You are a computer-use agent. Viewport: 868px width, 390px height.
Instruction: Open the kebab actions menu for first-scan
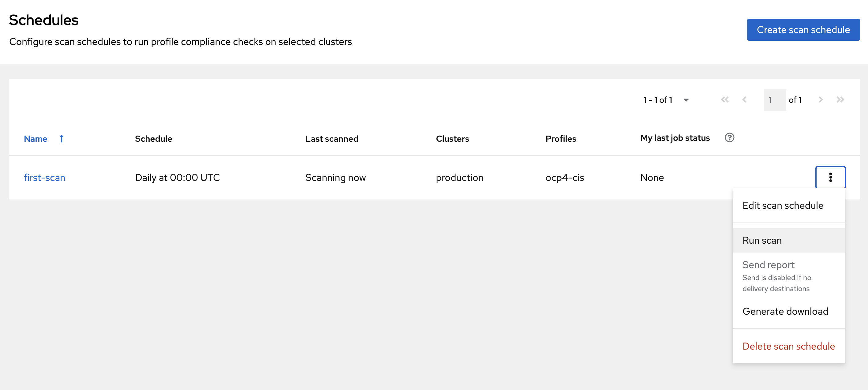point(830,177)
